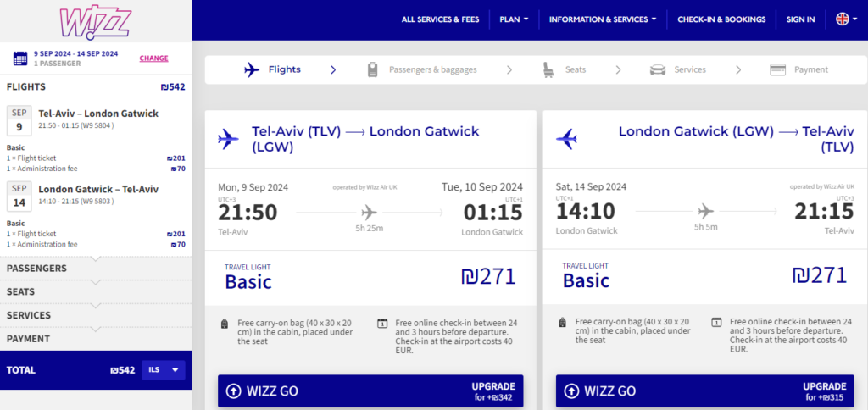Click the credit card Payment icon
868x410 pixels.
click(x=778, y=70)
